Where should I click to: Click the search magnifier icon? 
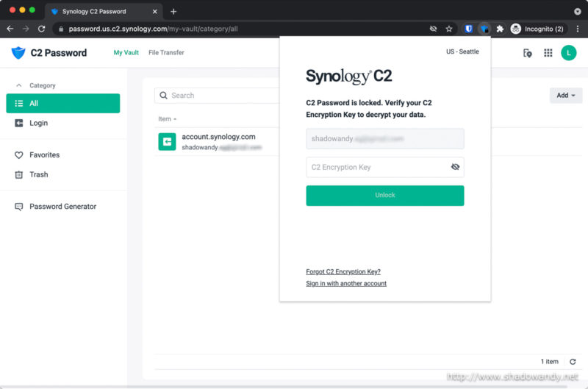tap(163, 96)
